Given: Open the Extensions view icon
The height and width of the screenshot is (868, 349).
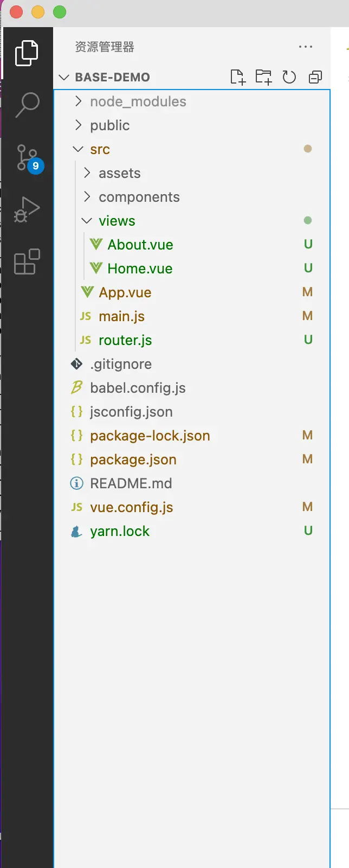Looking at the screenshot, I should click(27, 262).
